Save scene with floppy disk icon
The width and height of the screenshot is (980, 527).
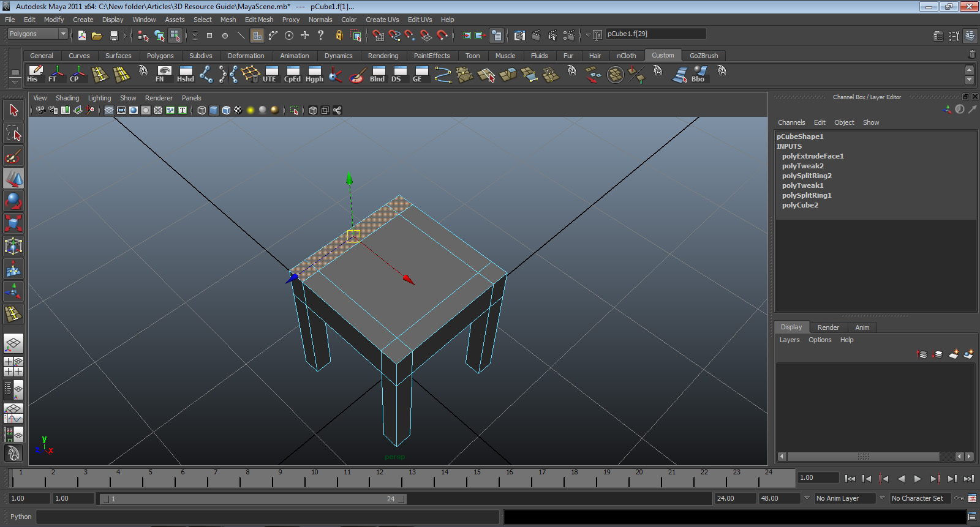tap(113, 36)
